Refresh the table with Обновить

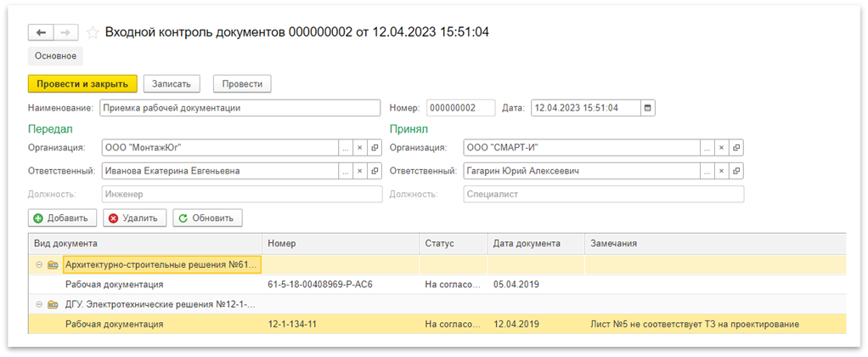coord(208,218)
